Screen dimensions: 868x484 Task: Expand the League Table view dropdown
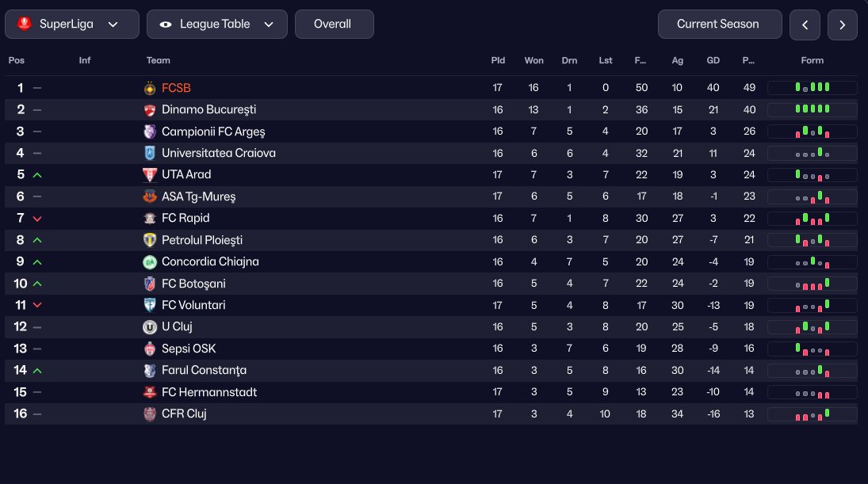216,25
